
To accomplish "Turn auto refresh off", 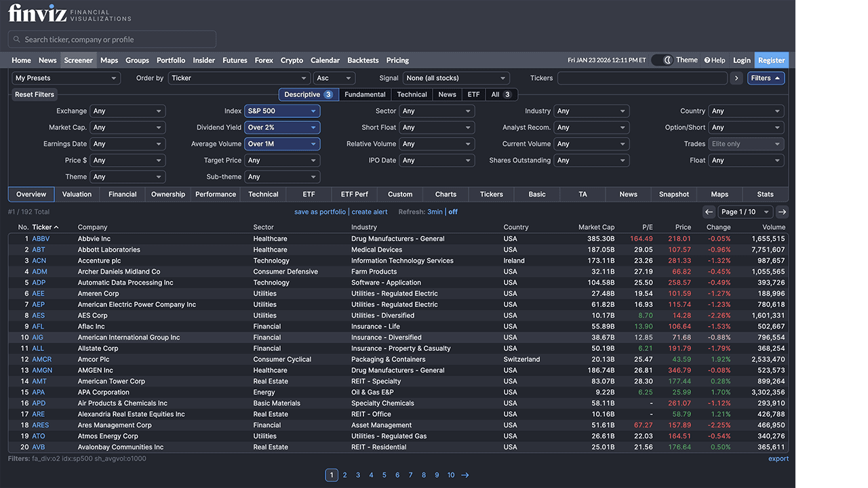I will coord(452,211).
